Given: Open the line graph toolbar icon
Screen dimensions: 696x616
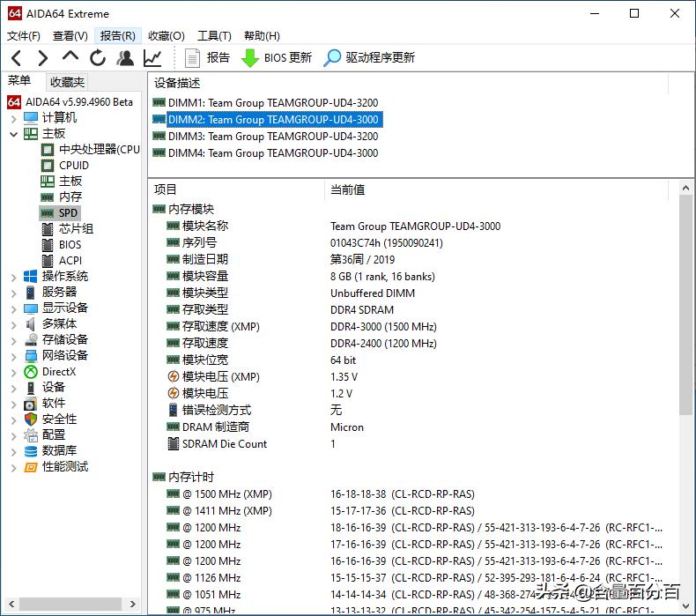Looking at the screenshot, I should click(152, 58).
